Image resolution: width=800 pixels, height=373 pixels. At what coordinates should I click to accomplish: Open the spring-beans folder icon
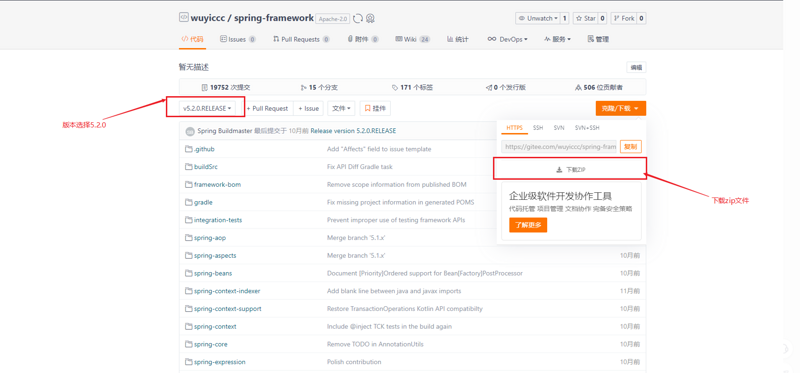188,273
